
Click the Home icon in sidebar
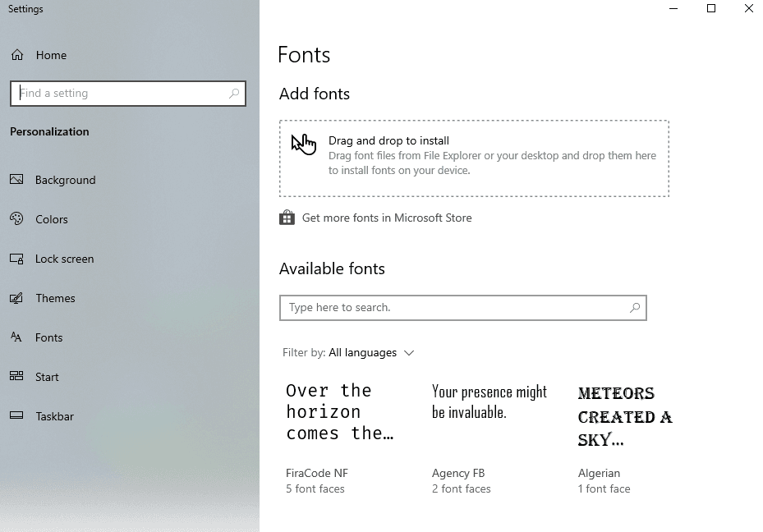(x=17, y=55)
